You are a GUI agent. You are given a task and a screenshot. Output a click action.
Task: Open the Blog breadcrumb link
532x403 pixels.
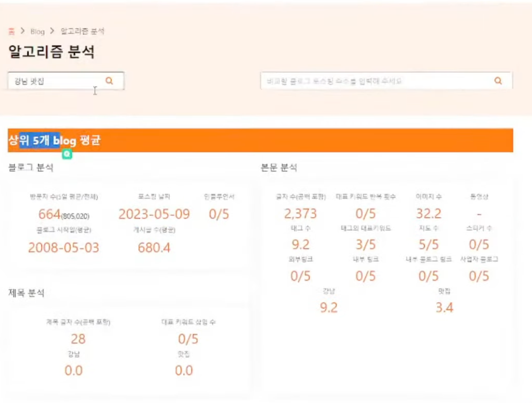pos(36,31)
